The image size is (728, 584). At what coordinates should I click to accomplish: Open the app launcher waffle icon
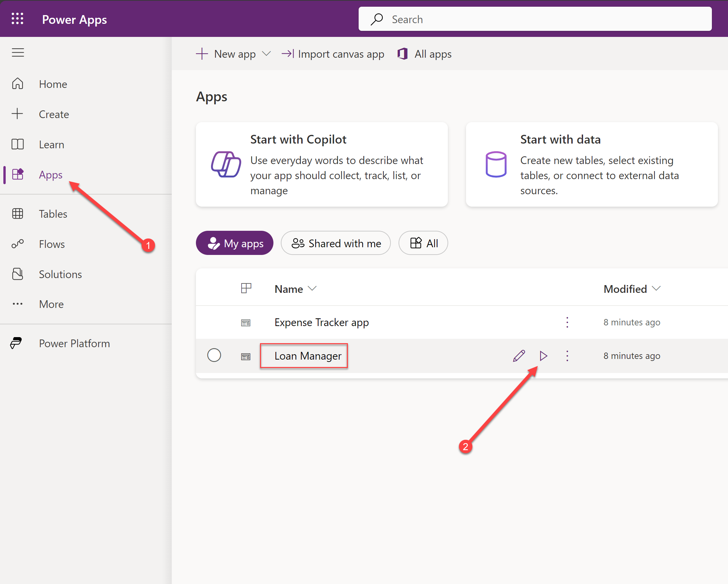17,19
